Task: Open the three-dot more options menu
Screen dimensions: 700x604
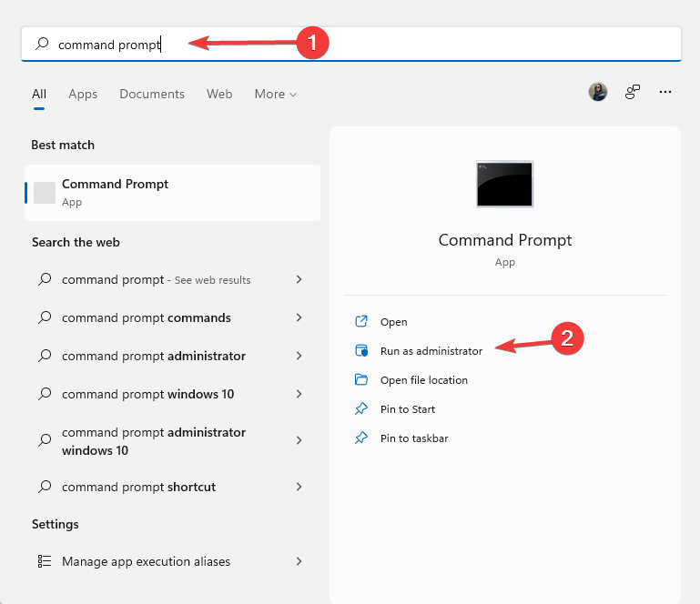Action: (665, 92)
